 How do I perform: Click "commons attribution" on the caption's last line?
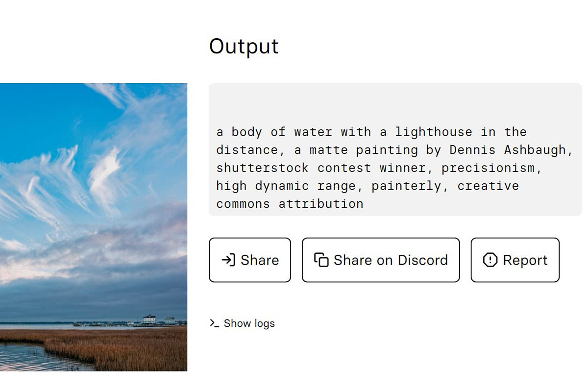click(x=290, y=204)
